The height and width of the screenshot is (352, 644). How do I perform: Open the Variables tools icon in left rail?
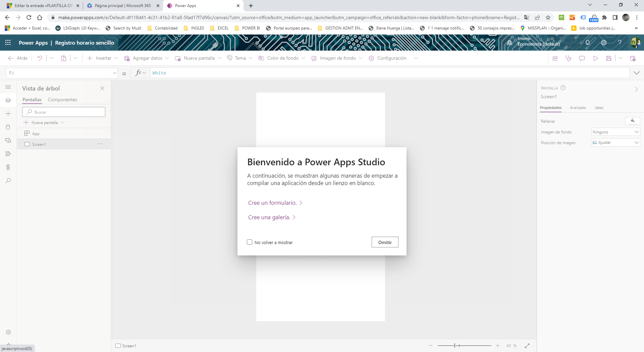8,167
